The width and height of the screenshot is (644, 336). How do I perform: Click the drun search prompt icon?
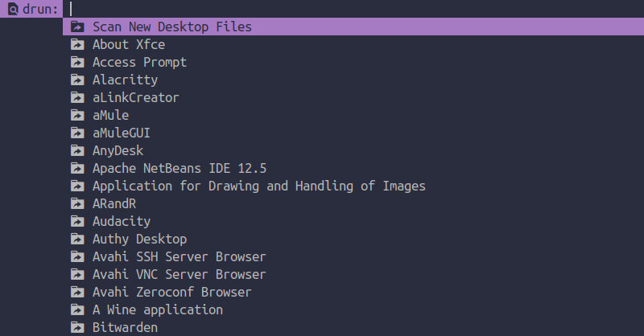pos(13,9)
